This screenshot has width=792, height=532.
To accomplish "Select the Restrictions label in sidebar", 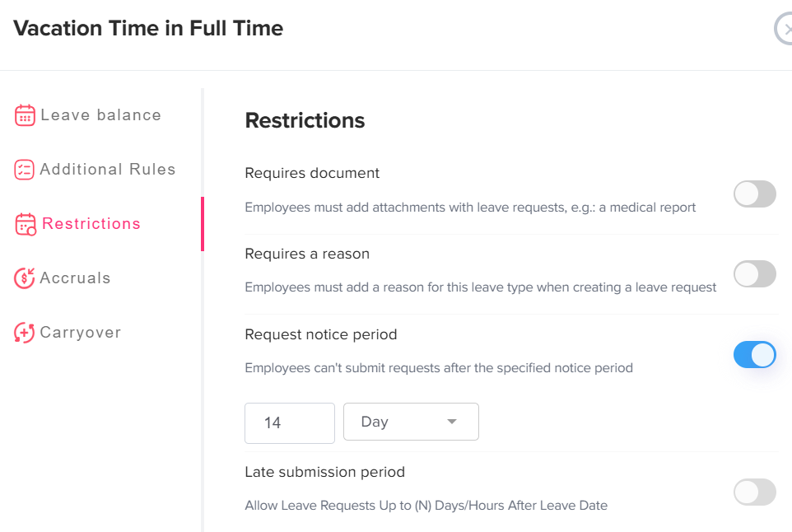I will [x=91, y=224].
